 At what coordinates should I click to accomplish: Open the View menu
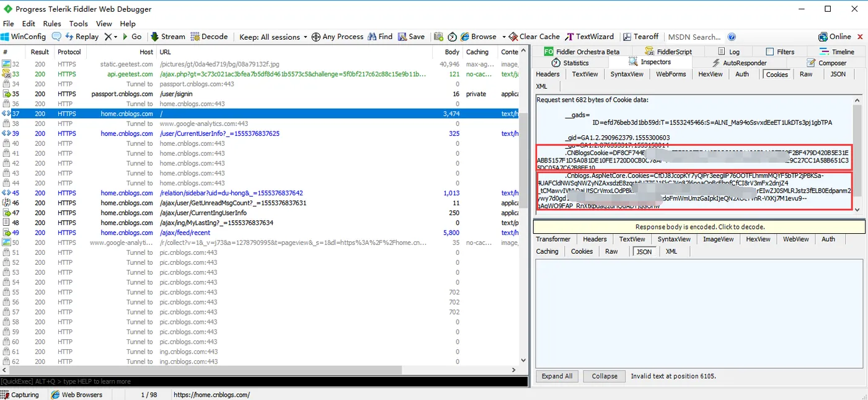[x=104, y=24]
